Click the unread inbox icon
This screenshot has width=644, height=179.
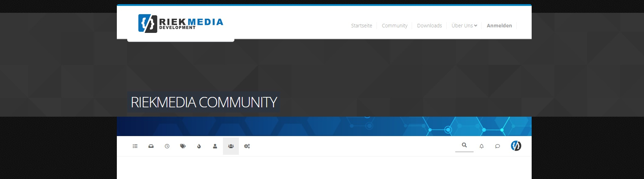(151, 146)
